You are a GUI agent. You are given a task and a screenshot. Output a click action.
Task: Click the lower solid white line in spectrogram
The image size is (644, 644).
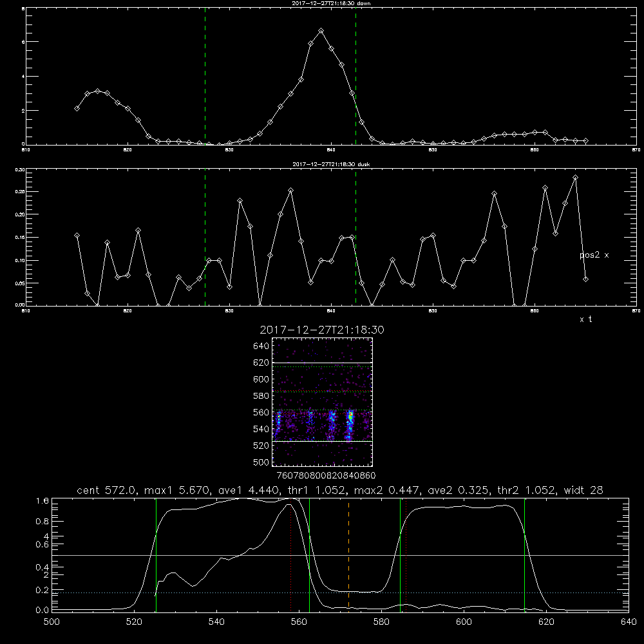click(323, 442)
